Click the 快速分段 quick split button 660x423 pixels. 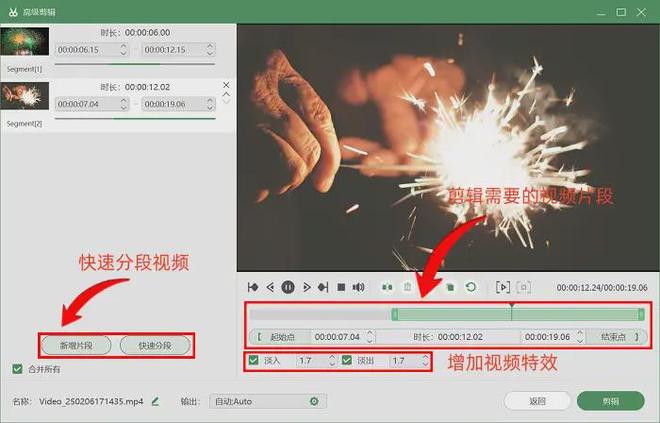[x=155, y=346]
